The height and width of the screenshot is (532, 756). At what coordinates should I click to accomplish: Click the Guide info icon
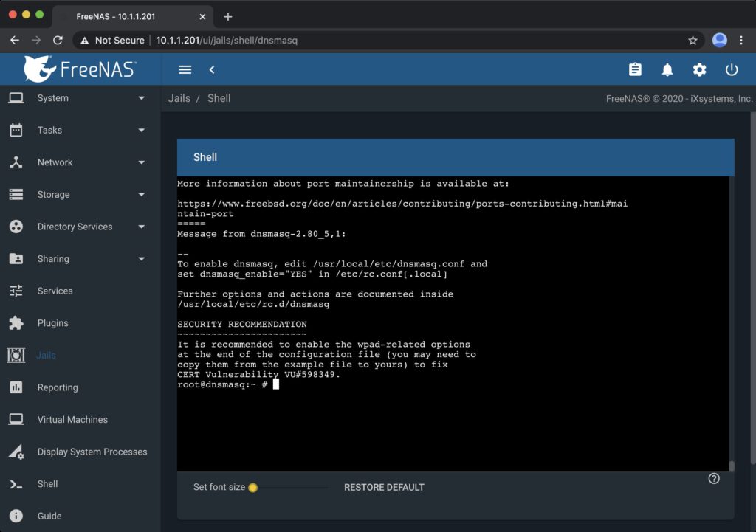16,516
